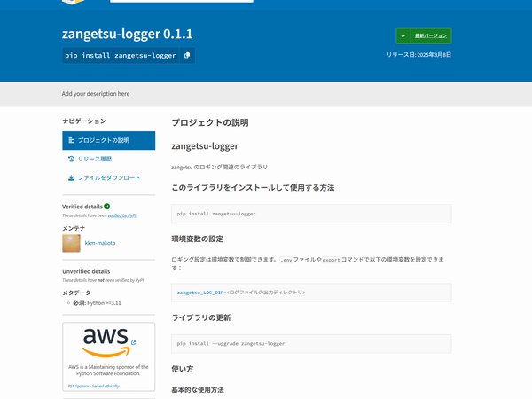Follow the 'verified by PyPI' link
This screenshot has width=532, height=399.
[122, 215]
